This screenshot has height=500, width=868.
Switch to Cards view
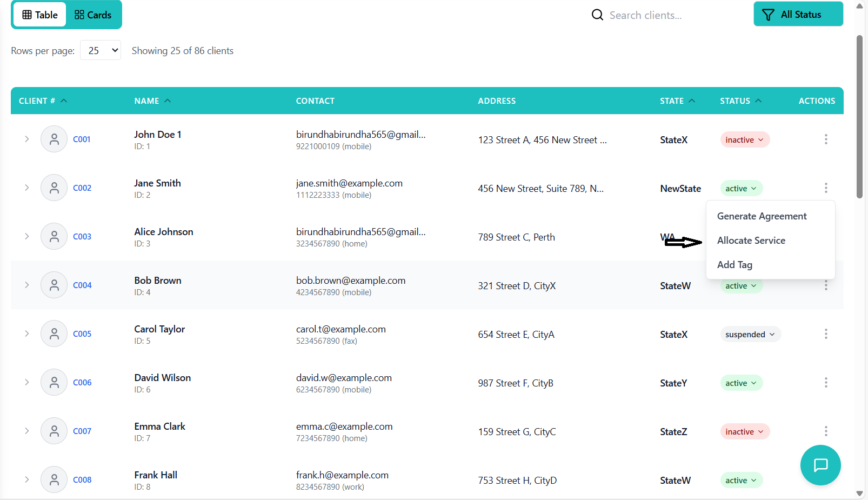pos(93,15)
